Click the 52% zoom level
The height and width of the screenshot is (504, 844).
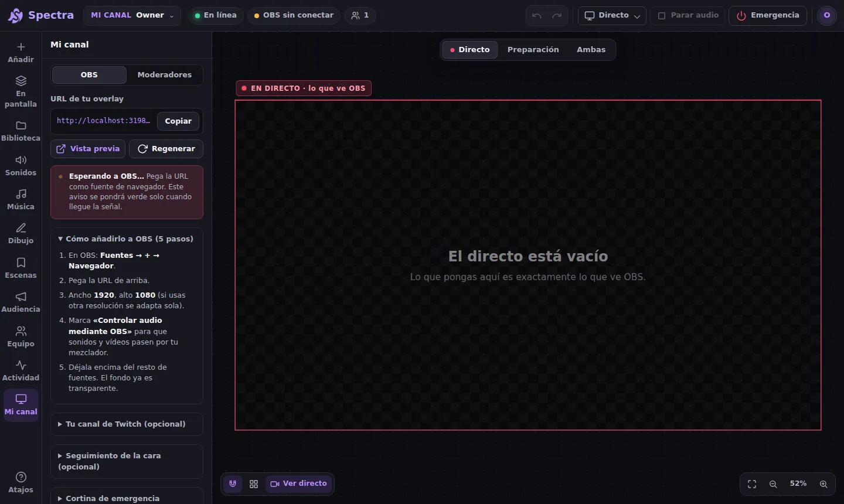(x=798, y=484)
